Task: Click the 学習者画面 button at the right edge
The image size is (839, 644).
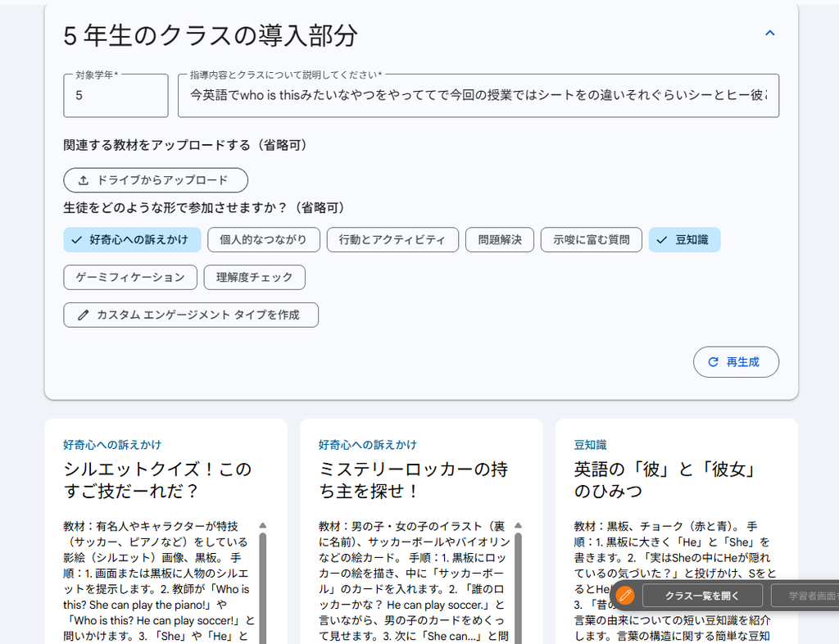Action: [807, 596]
